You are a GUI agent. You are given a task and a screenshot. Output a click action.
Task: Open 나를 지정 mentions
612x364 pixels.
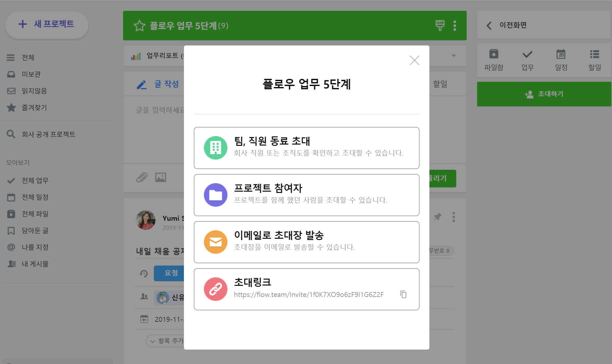[35, 247]
